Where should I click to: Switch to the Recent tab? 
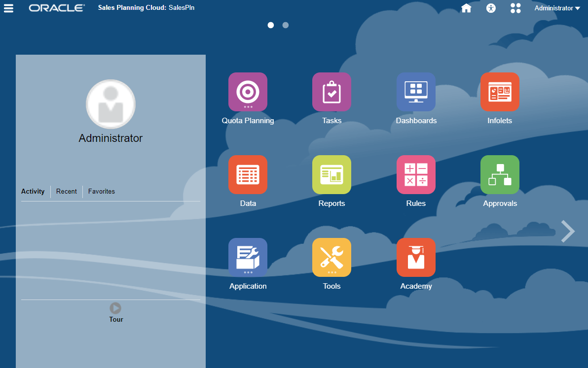pyautogui.click(x=67, y=191)
